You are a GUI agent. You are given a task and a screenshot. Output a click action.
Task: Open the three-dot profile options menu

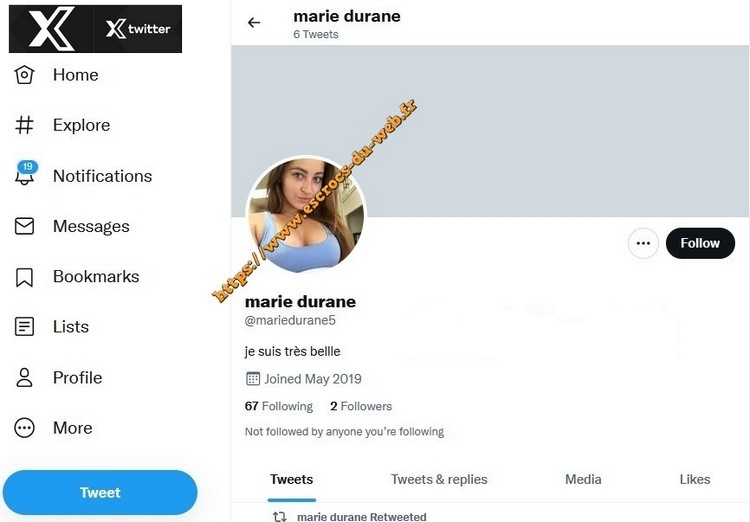[643, 243]
